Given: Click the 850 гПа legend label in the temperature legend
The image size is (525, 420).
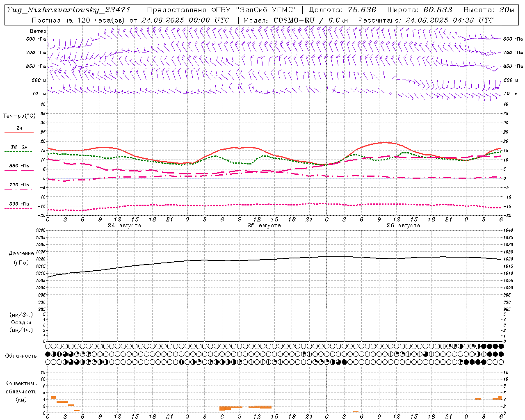Looking at the screenshot, I should (x=19, y=166).
